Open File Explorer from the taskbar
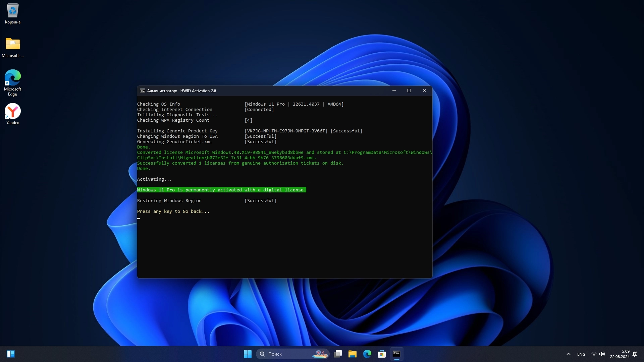Viewport: 644px width, 362px height. tap(352, 354)
